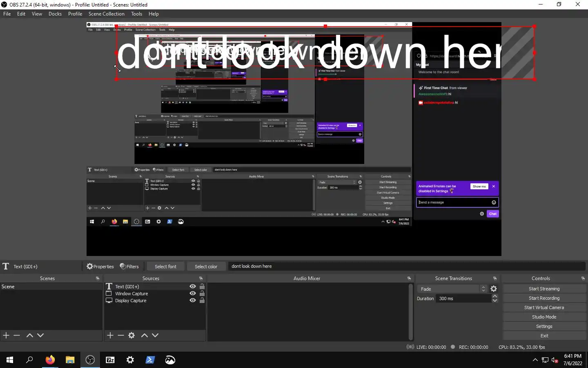The height and width of the screenshot is (368, 588).
Task: Open transition properties gear next to Fade
Action: [x=494, y=289]
